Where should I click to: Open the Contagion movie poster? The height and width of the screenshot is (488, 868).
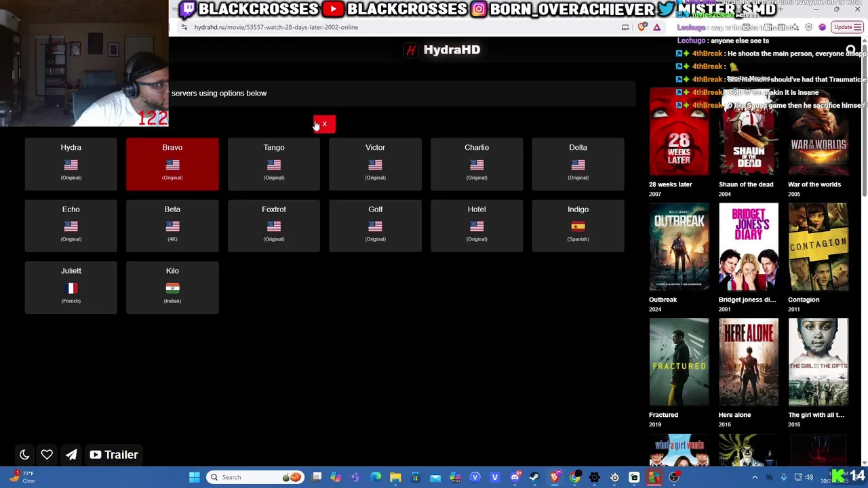point(818,247)
